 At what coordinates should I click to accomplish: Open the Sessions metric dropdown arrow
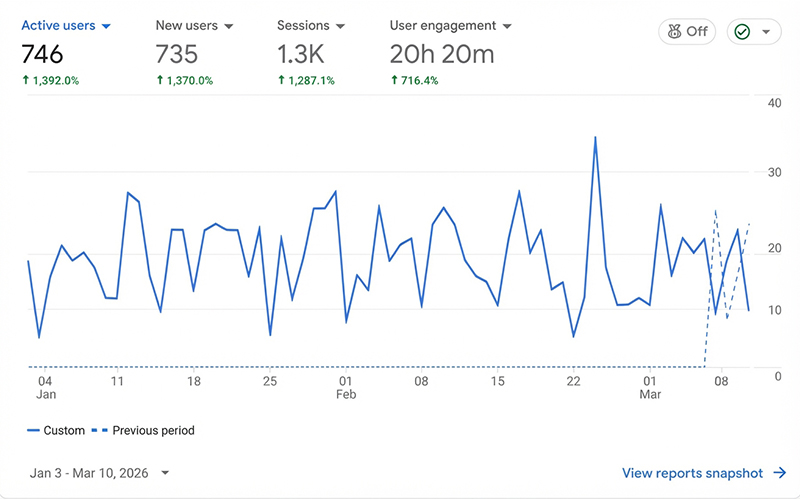[x=340, y=26]
